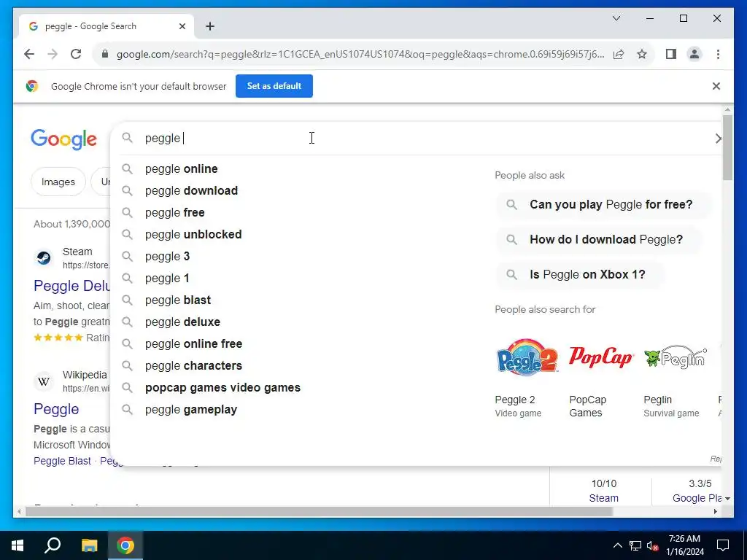747x560 pixels.
Task: Select suggestion peggle unblocked
Action: point(295,235)
